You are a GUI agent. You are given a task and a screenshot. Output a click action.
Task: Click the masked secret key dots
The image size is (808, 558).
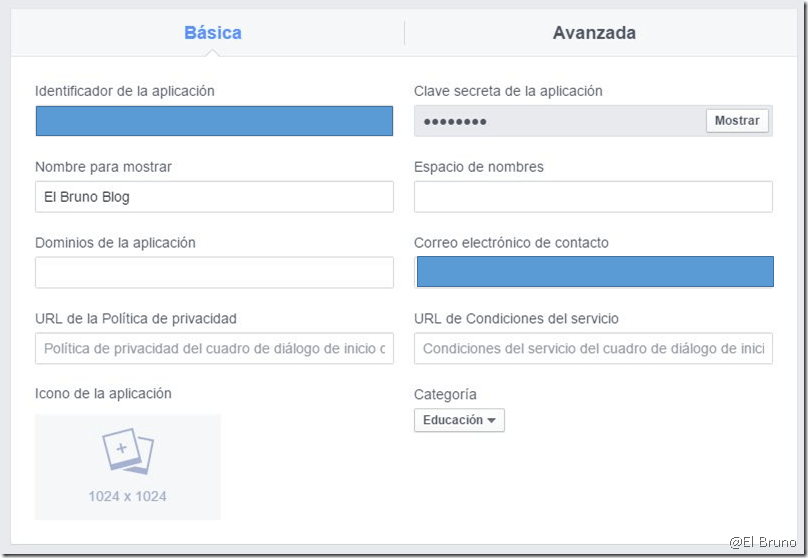tap(455, 122)
